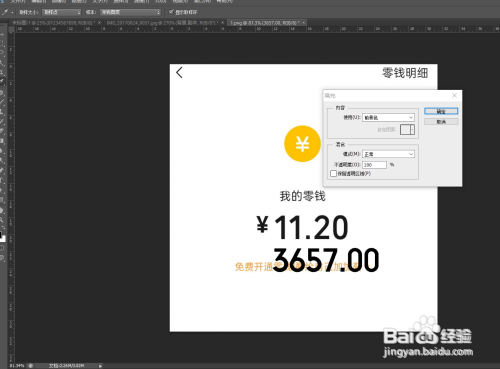Close the IMG_20170824_0051.jpg tab
The width and height of the screenshot is (500, 369).
223,23
